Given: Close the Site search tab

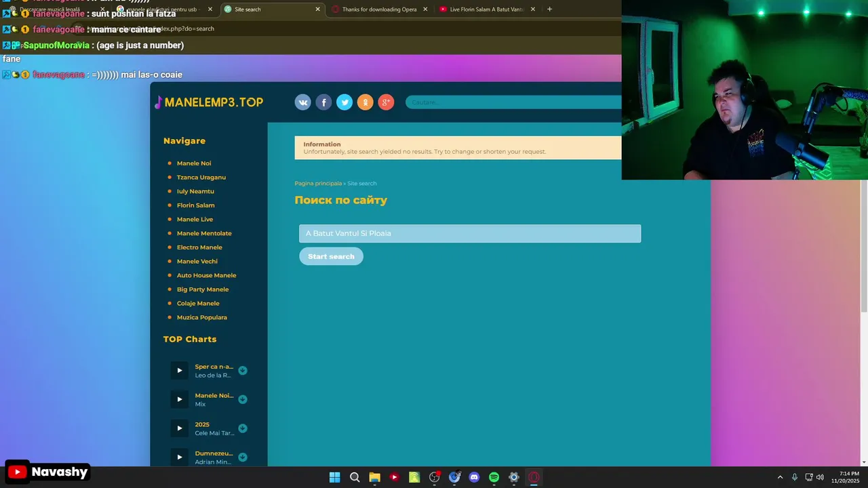Looking at the screenshot, I should (x=317, y=9).
